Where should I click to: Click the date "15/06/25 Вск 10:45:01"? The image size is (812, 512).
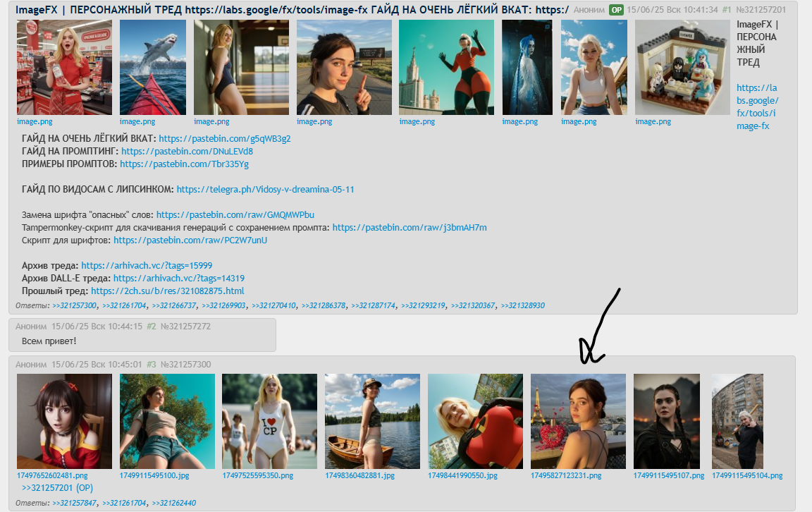point(97,365)
